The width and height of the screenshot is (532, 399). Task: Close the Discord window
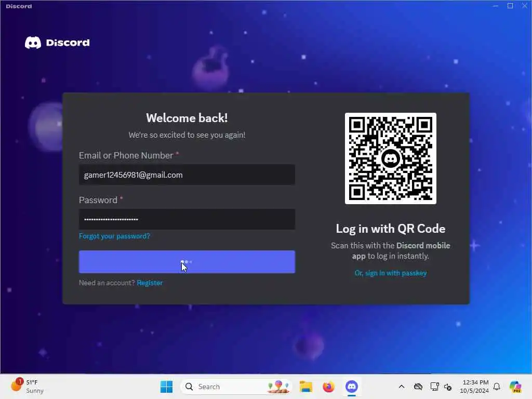coord(525,6)
